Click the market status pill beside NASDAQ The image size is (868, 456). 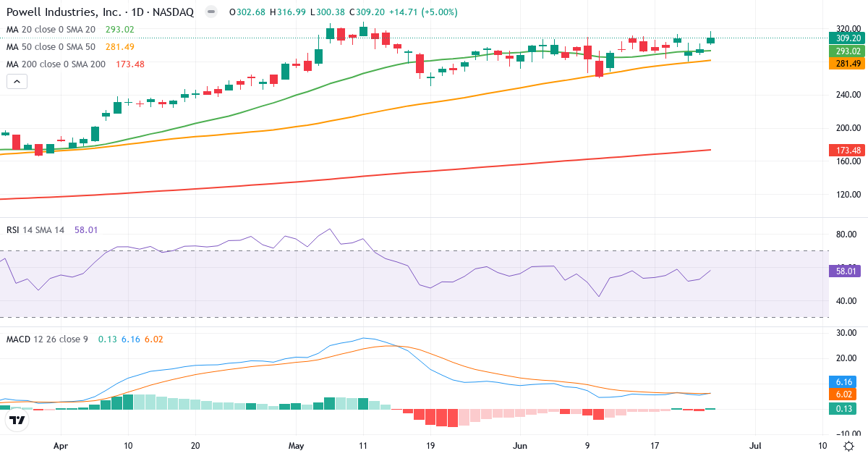coord(210,12)
